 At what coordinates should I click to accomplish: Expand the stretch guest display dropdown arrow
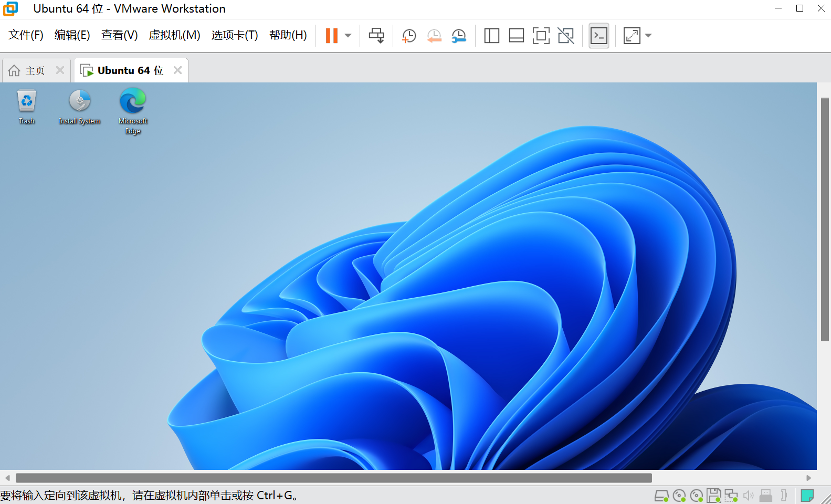648,36
